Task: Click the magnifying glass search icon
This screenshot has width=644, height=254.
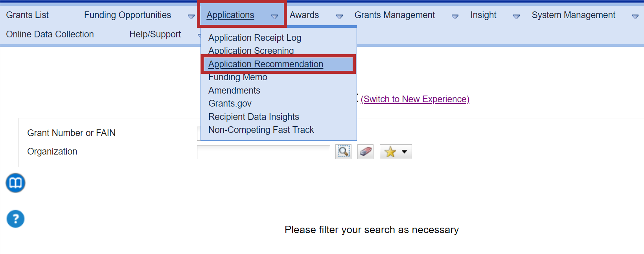Action: point(343,152)
